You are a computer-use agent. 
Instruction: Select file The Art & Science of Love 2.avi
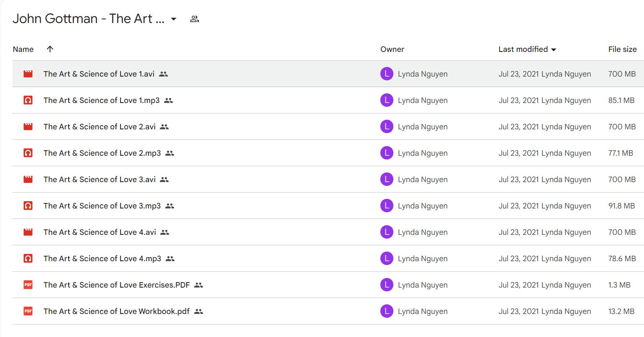click(x=100, y=127)
